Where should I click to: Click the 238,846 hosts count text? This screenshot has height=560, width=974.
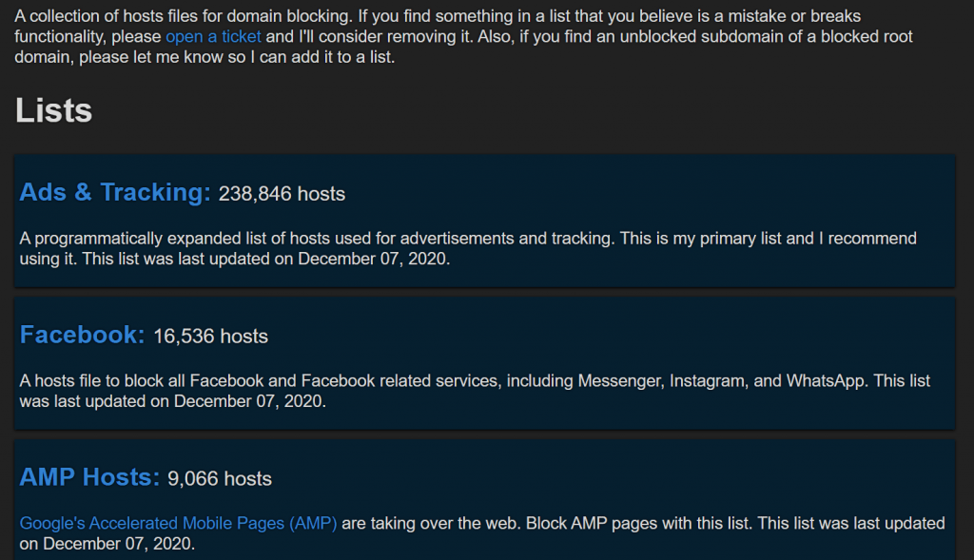tap(282, 194)
